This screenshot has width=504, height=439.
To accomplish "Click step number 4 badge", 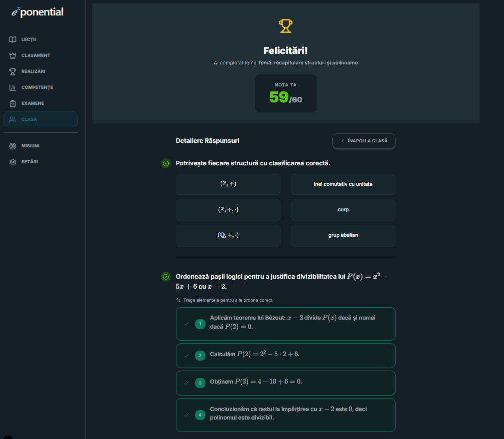I will 200,415.
